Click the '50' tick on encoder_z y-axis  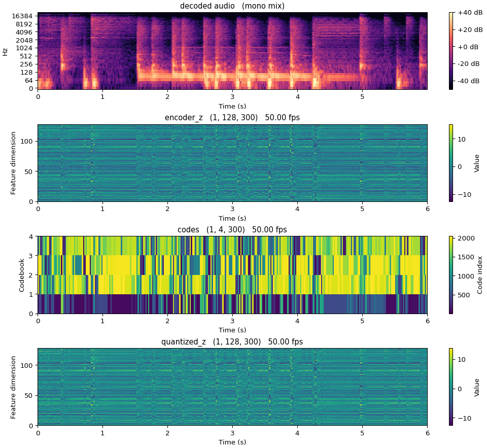(29, 171)
